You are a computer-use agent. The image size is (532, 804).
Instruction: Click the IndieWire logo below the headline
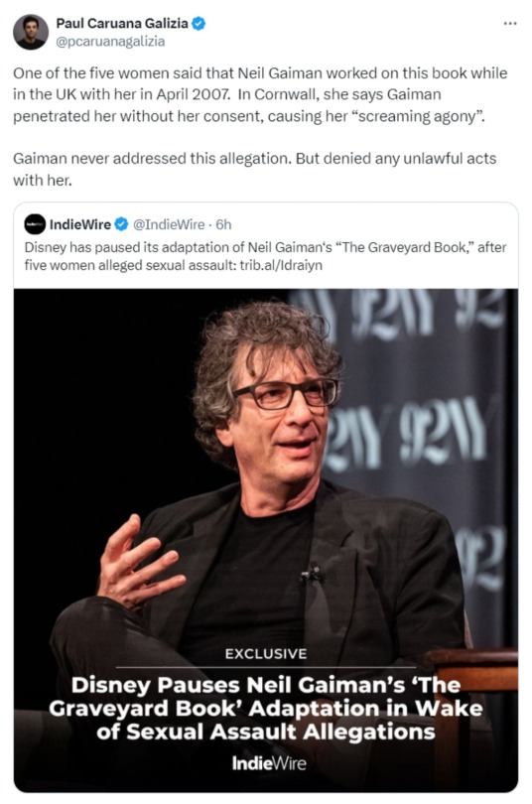coord(269,763)
